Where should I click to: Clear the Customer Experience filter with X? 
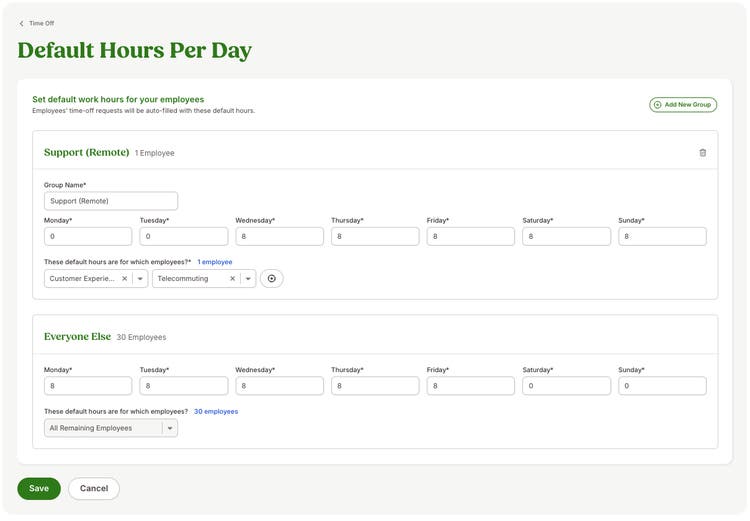(124, 278)
